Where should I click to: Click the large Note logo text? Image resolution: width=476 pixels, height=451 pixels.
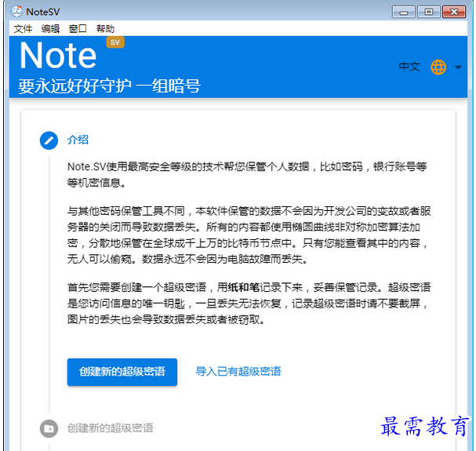58,56
